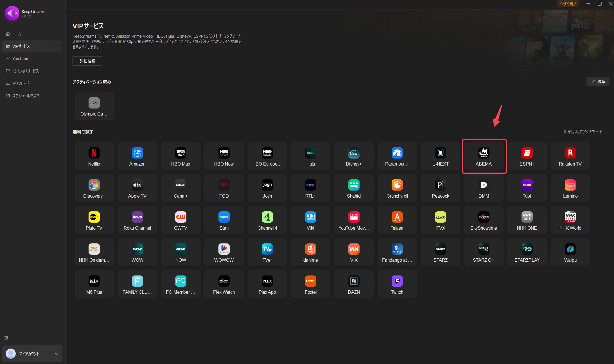Expand the マイアカウント dropdown
614x364 pixels.
(x=57, y=354)
